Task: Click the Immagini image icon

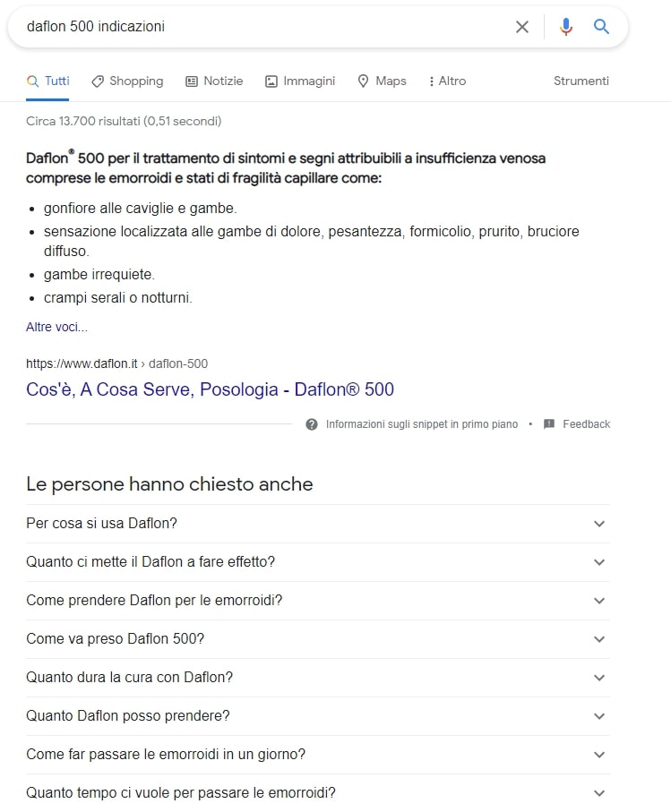Action: pyautogui.click(x=271, y=81)
